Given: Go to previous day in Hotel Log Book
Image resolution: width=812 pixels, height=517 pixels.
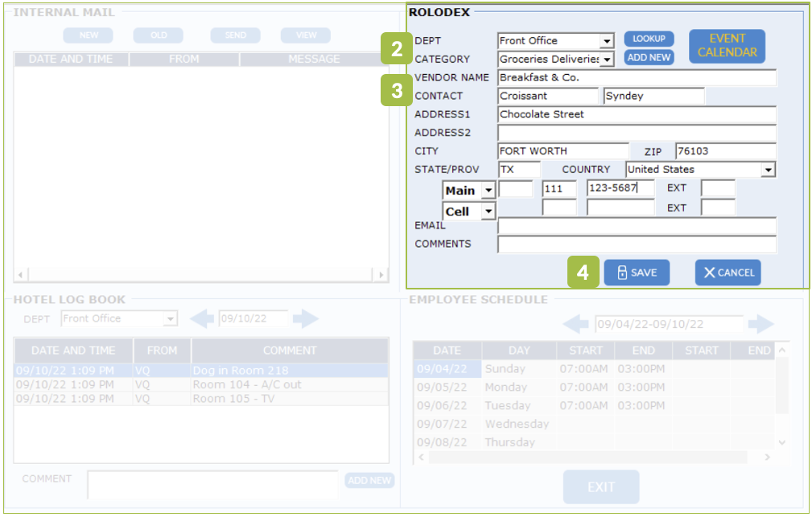Looking at the screenshot, I should [202, 319].
